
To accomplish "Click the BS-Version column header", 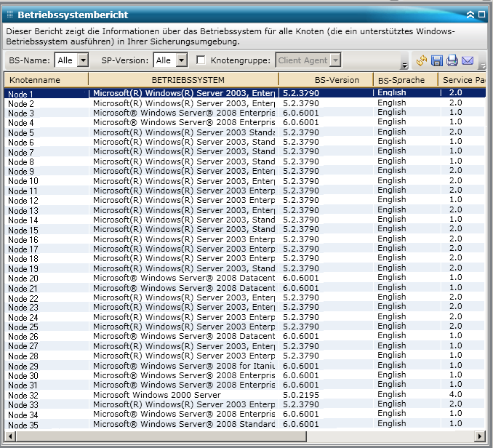I will click(x=326, y=80).
